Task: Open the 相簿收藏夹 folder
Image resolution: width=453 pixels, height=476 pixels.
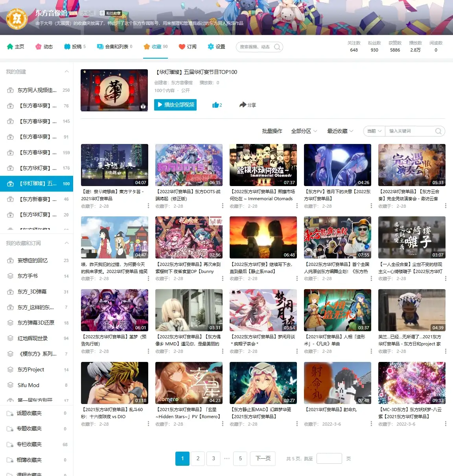Action: (36, 460)
